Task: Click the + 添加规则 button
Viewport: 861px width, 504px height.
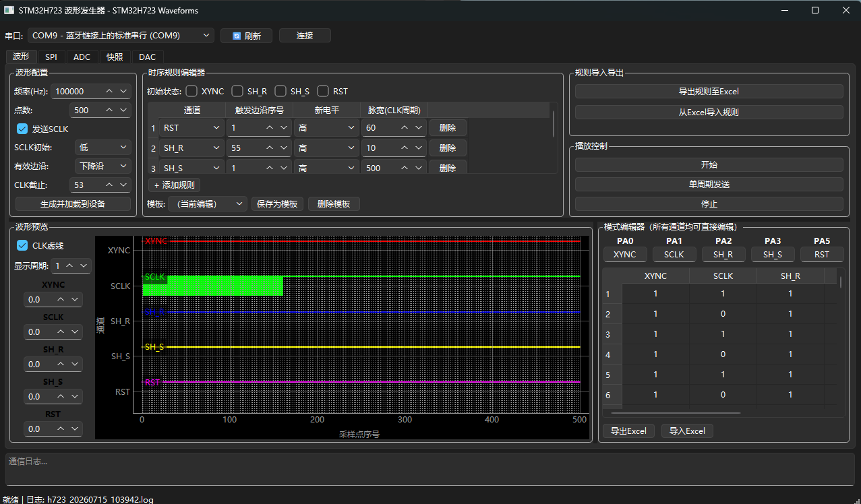Action: click(x=174, y=185)
